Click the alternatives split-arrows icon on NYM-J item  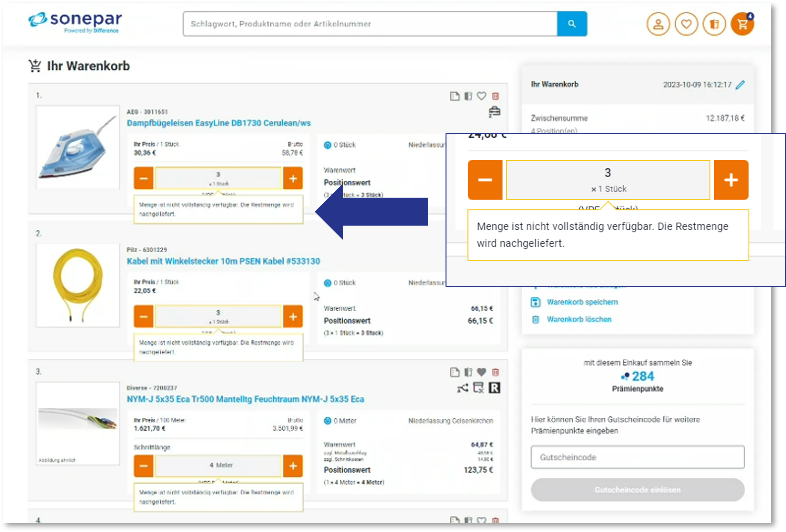tap(463, 388)
